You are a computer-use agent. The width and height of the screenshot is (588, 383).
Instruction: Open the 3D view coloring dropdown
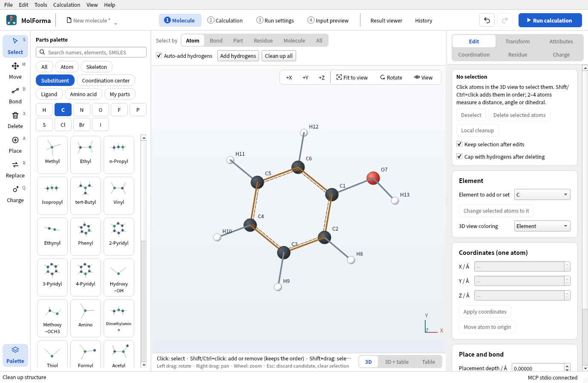542,226
